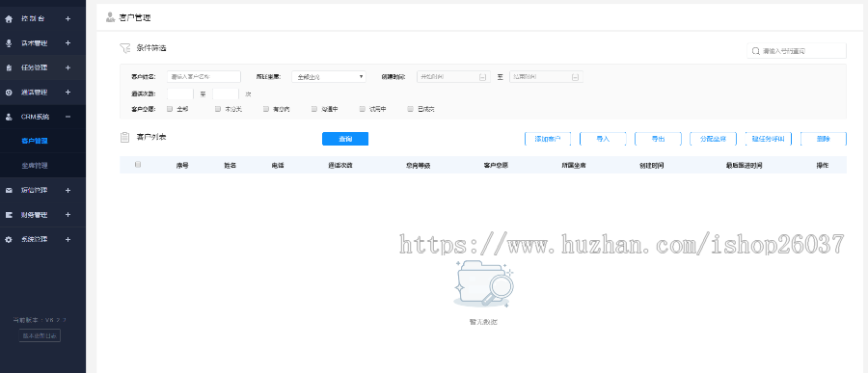868x373 pixels.
Task: Expand 系统管理 with its plus sign
Action: tap(68, 240)
